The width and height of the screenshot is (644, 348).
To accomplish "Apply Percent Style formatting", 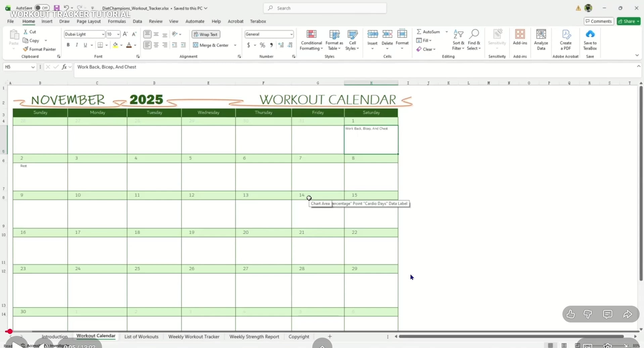I will [x=263, y=45].
